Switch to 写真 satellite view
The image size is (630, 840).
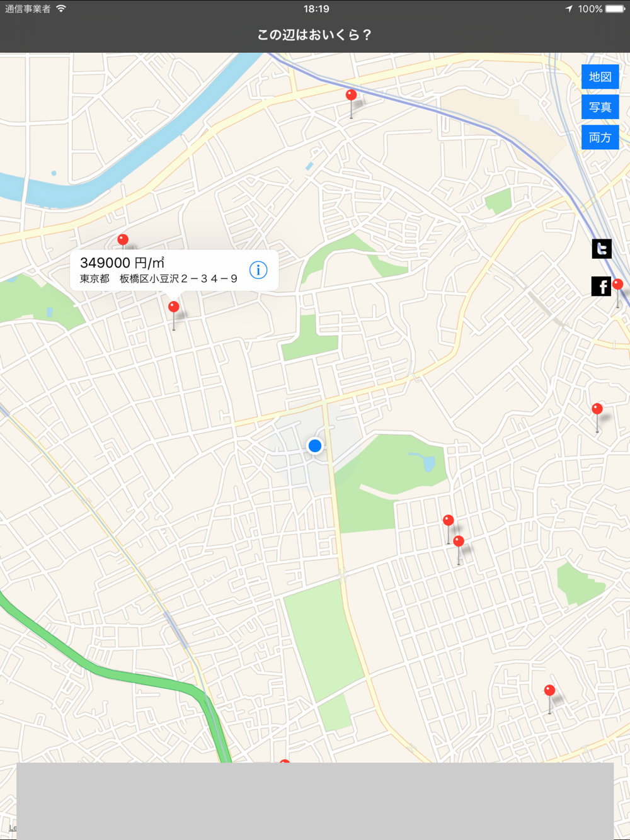coord(600,107)
